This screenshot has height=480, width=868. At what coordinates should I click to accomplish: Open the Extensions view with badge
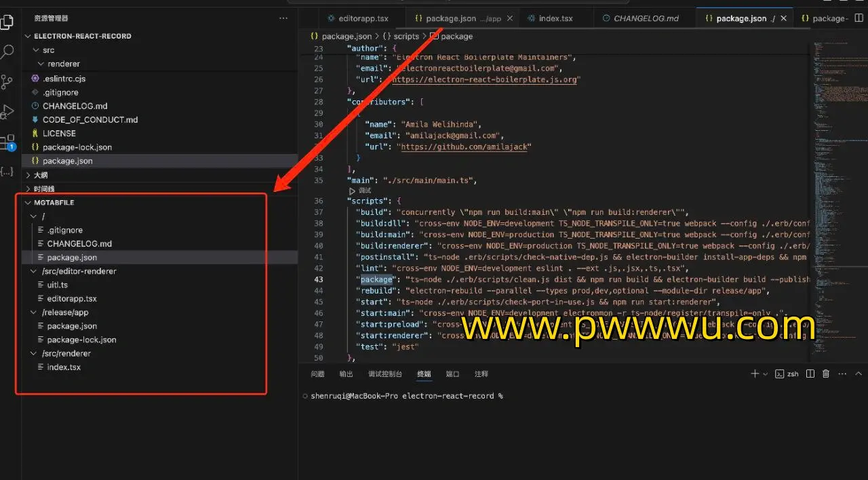pyautogui.click(x=7, y=142)
